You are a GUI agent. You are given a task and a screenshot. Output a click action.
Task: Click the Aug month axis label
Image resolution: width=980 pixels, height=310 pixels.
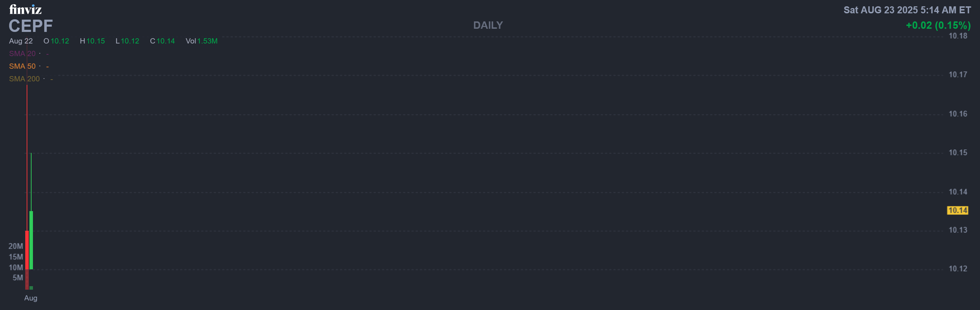(31, 298)
